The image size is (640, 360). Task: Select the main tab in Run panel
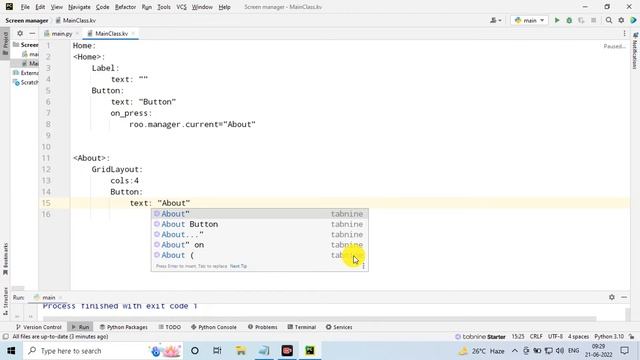coord(48,298)
